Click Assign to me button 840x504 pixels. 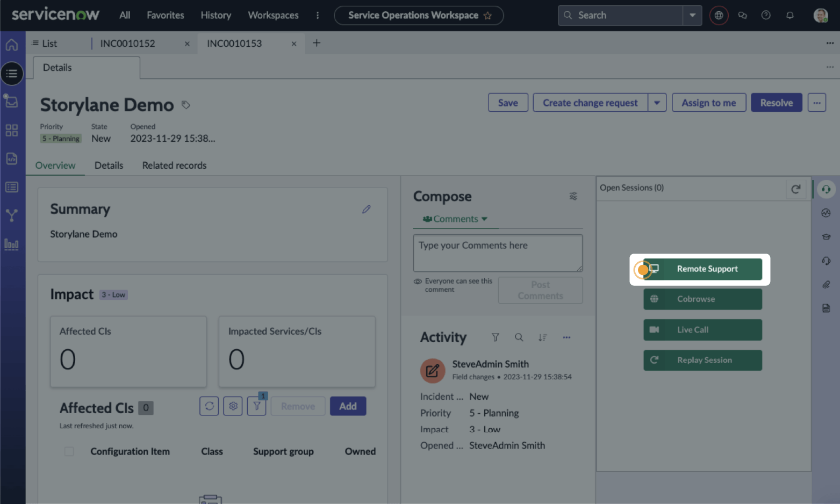click(709, 103)
